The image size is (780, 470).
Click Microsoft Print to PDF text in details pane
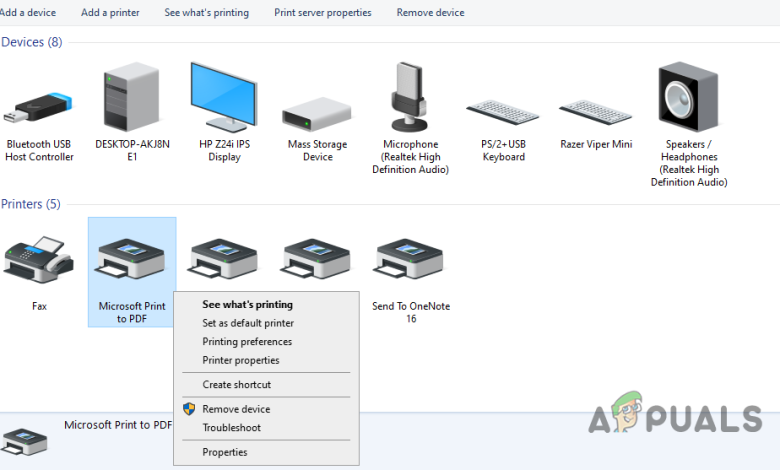pyautogui.click(x=118, y=425)
